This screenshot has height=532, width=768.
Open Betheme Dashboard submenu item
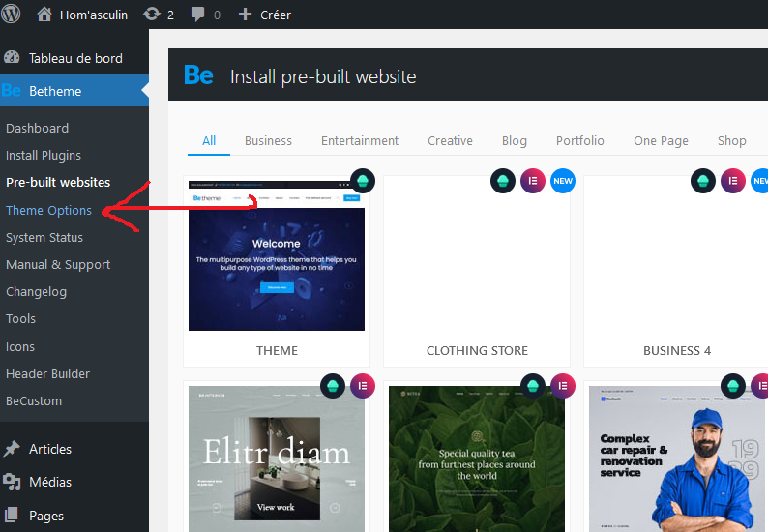pyautogui.click(x=37, y=129)
